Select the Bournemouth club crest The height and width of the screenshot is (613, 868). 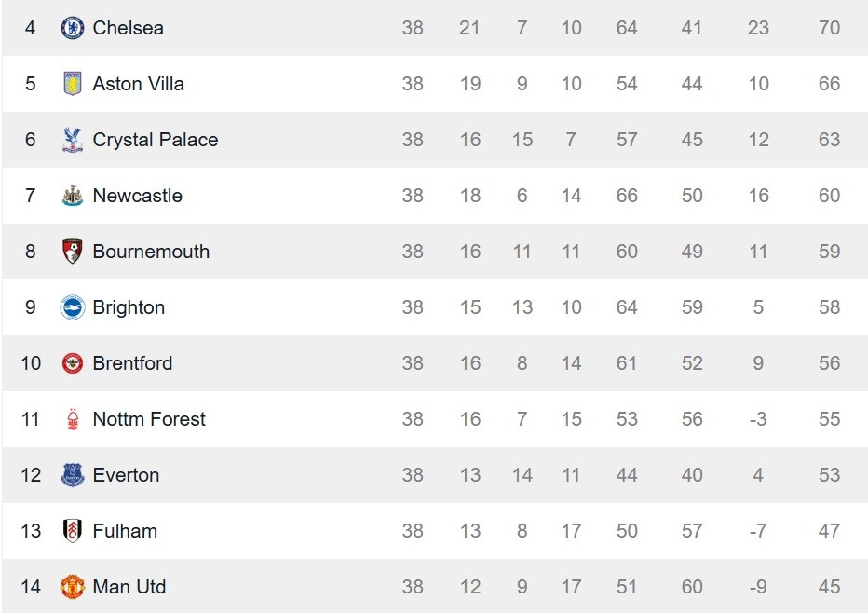click(72, 252)
